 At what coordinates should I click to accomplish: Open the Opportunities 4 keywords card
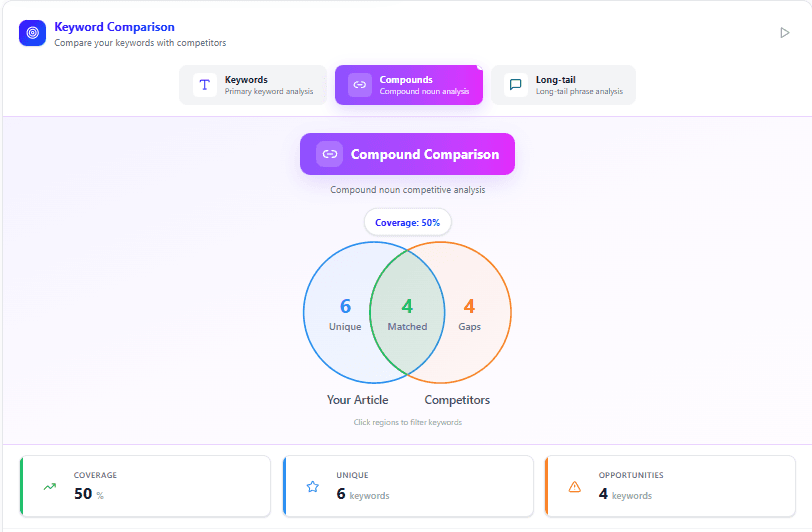pos(670,487)
